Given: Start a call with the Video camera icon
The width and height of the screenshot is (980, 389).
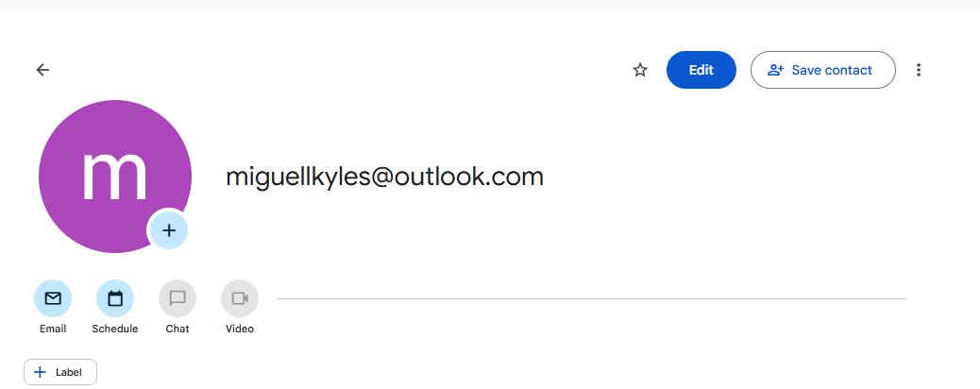Looking at the screenshot, I should click(240, 298).
